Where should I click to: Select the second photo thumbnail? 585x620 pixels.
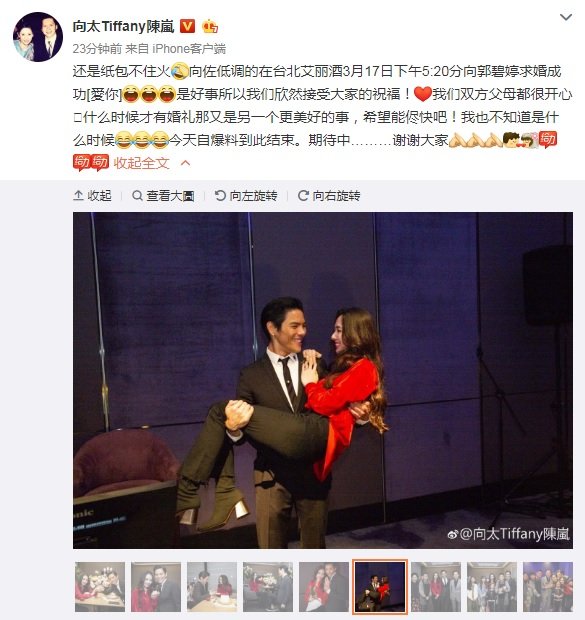tap(156, 587)
